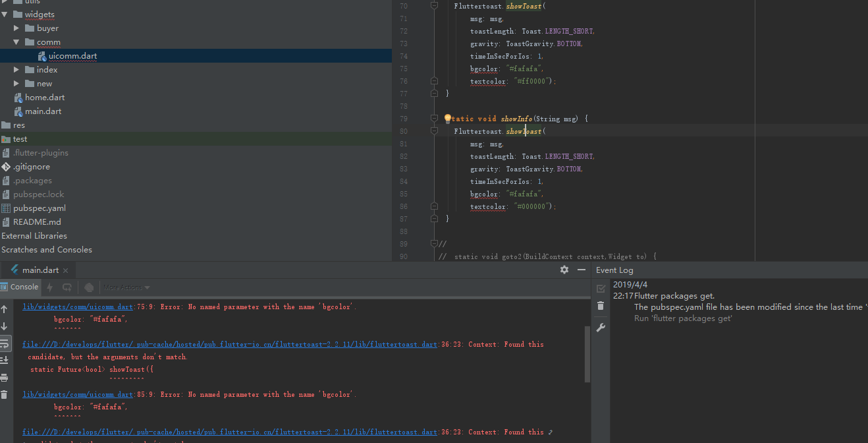This screenshot has height=443, width=868.
Task: Click the README.md file icon
Action: pos(6,222)
